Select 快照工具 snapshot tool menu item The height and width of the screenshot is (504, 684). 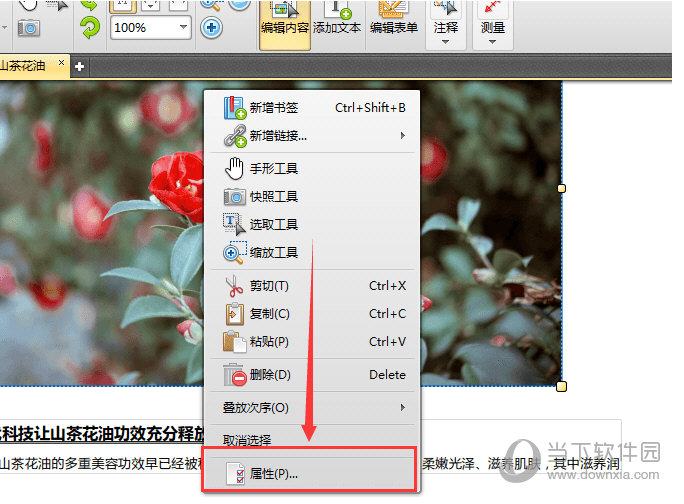(x=312, y=196)
